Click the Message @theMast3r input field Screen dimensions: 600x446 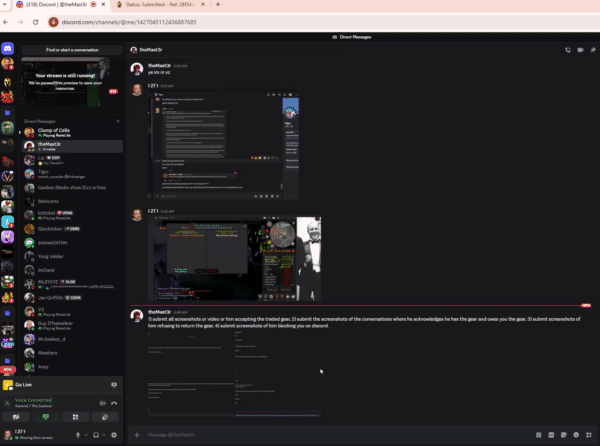pyautogui.click(x=330, y=435)
